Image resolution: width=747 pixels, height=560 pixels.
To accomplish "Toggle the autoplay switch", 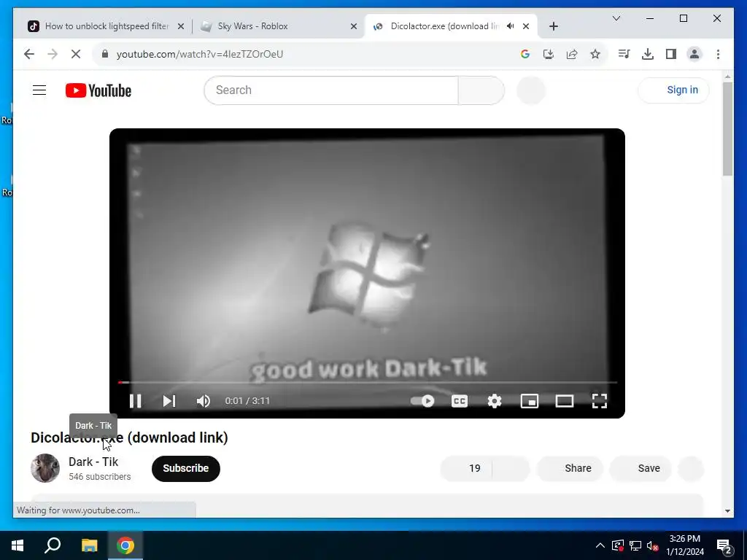I will point(422,401).
